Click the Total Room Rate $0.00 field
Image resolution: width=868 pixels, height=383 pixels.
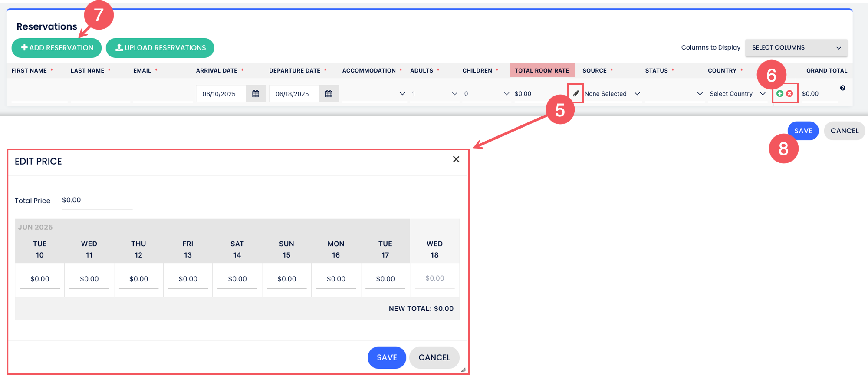(x=540, y=94)
